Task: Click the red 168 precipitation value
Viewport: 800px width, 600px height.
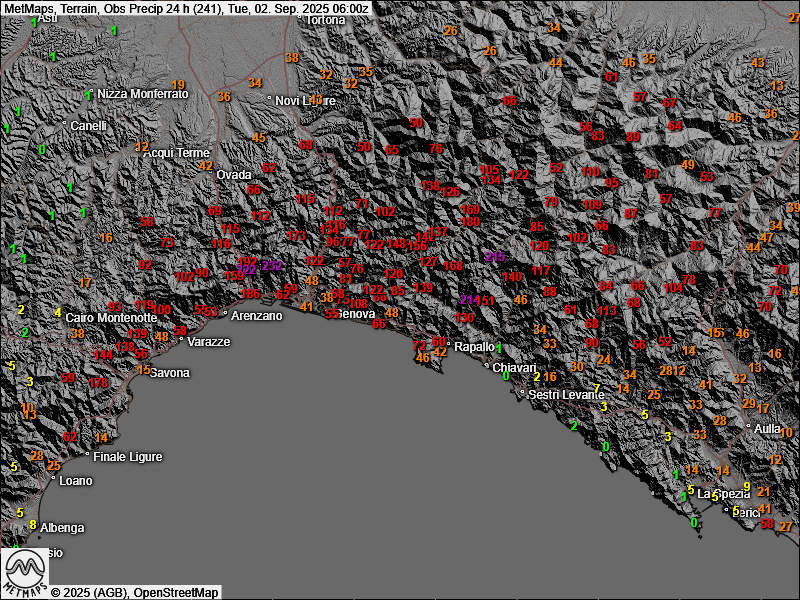Action: 453,265
